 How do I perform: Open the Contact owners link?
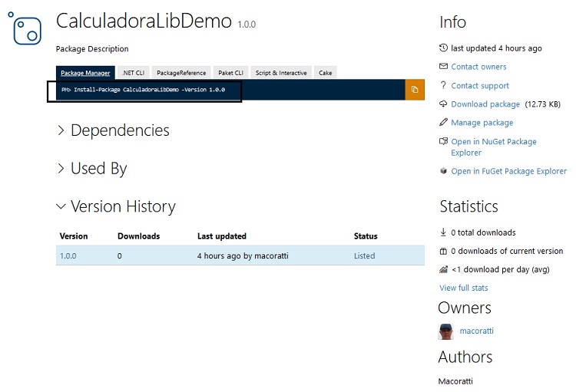[x=478, y=67]
